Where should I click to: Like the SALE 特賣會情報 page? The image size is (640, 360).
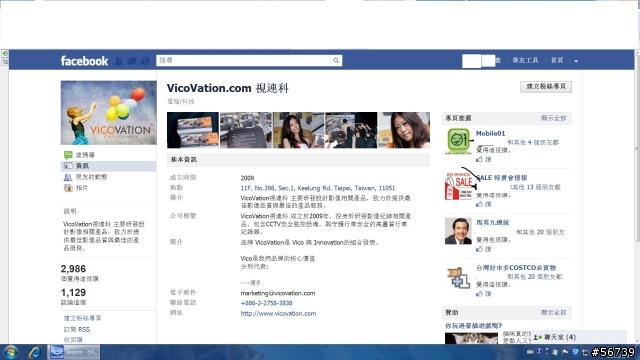(x=484, y=204)
